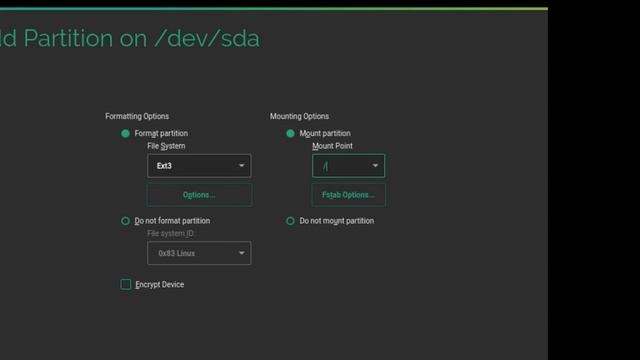
Task: Click the File System label
Action: (166, 146)
